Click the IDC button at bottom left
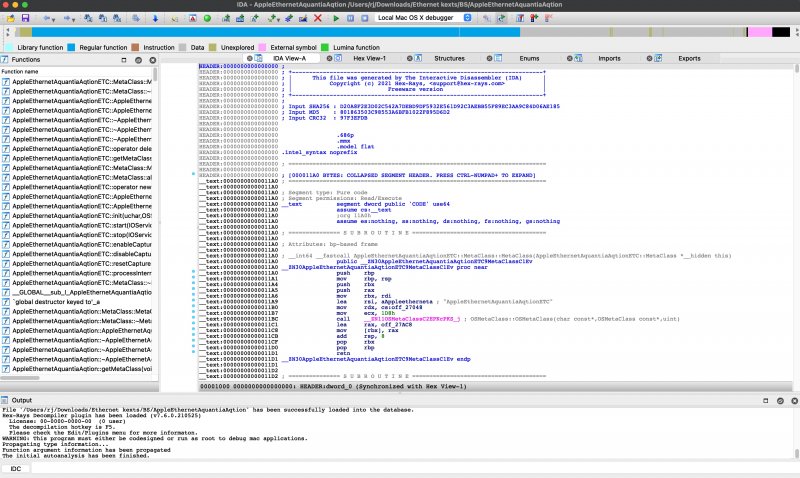800x478 pixels. tap(16, 468)
